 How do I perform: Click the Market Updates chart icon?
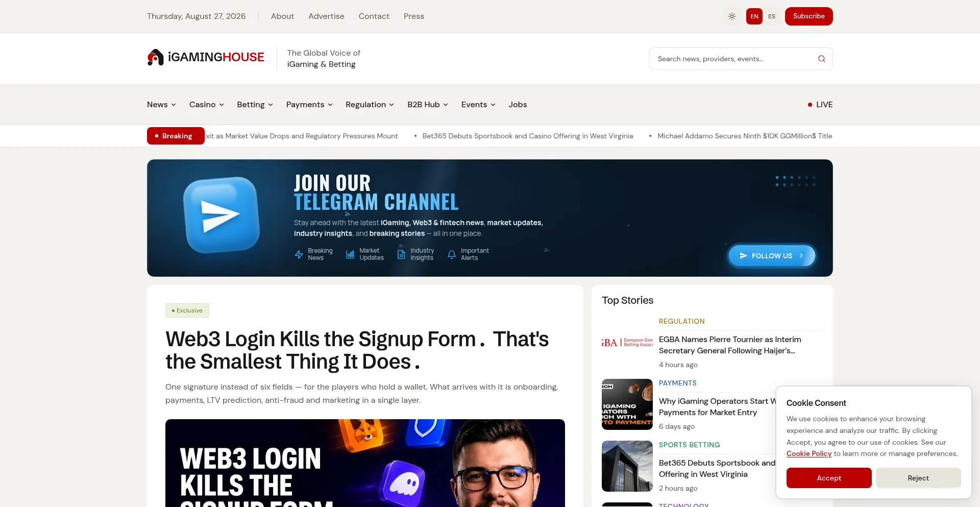[350, 254]
